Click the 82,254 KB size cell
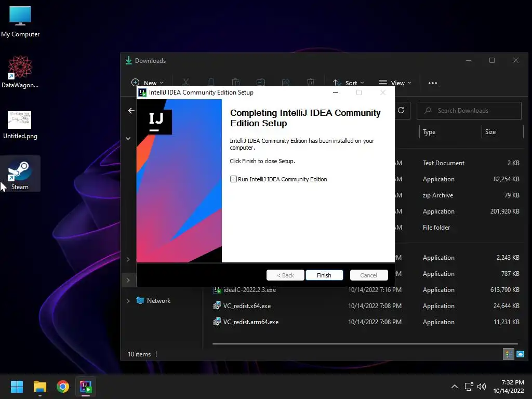 (506, 179)
